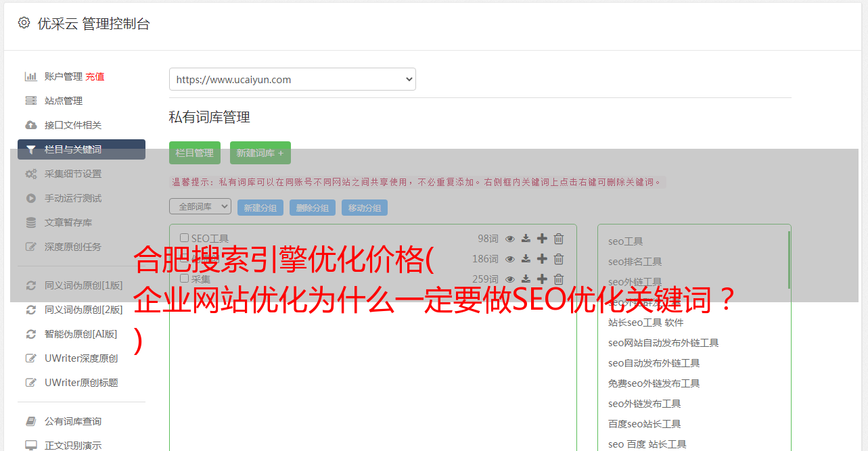Delete the 采集 library via trash icon
868x451 pixels.
559,279
